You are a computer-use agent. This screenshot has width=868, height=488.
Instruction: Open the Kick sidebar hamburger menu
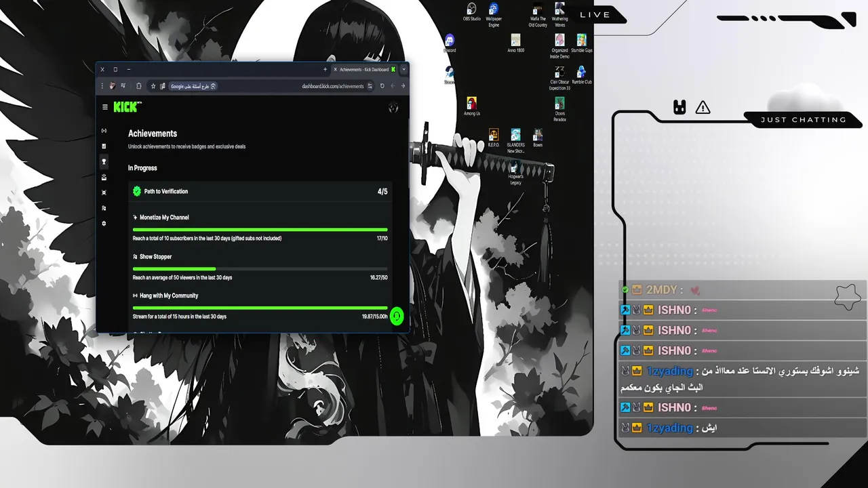coord(105,107)
